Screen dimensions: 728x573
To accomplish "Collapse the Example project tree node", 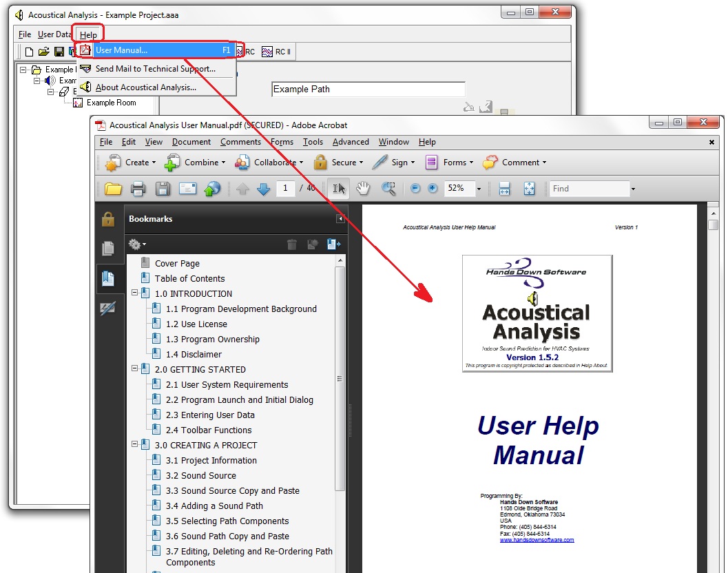I will pyautogui.click(x=23, y=70).
